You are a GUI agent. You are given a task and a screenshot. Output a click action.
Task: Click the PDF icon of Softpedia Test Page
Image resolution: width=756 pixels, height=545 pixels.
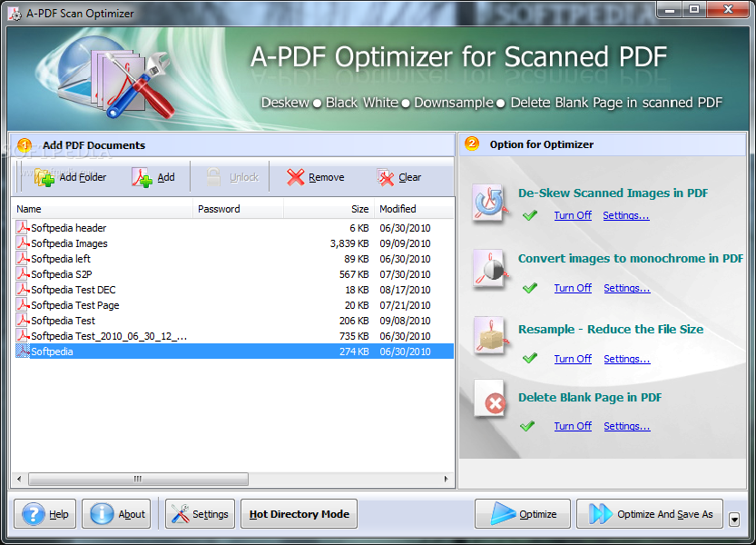click(23, 304)
